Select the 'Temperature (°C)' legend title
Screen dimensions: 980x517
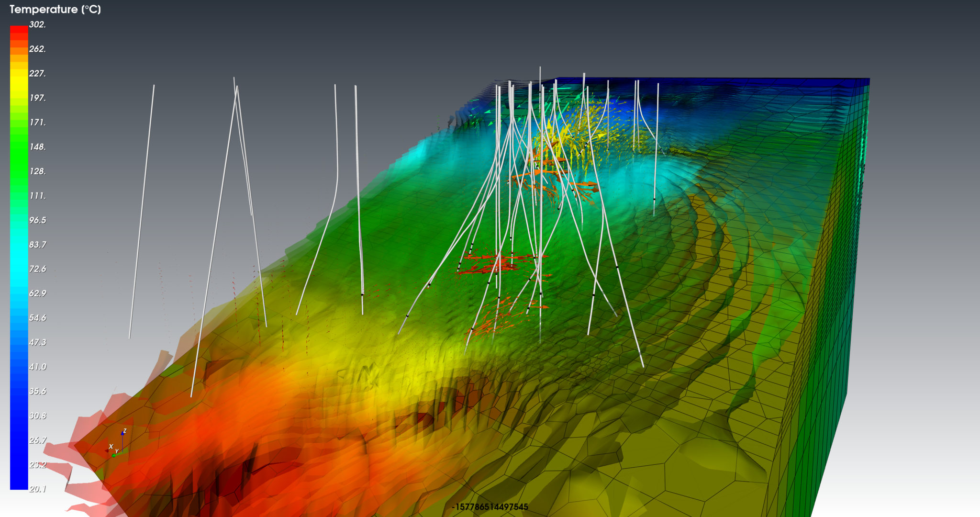55,10
